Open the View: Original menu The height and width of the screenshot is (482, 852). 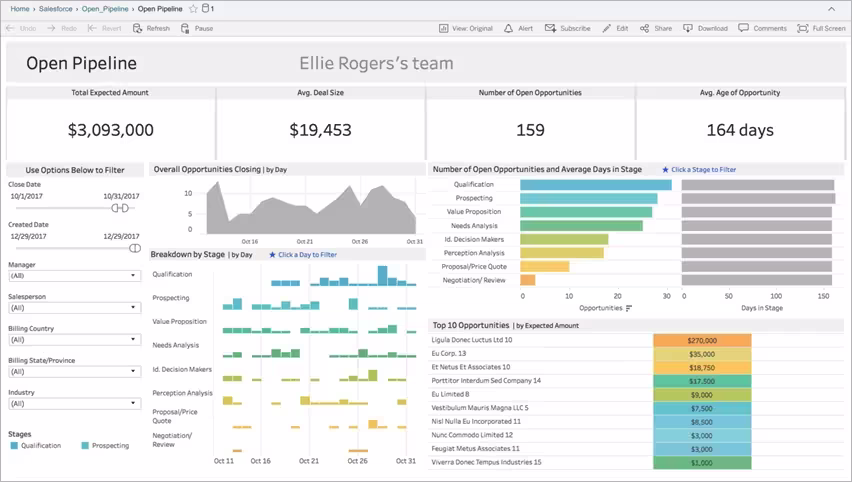click(466, 29)
